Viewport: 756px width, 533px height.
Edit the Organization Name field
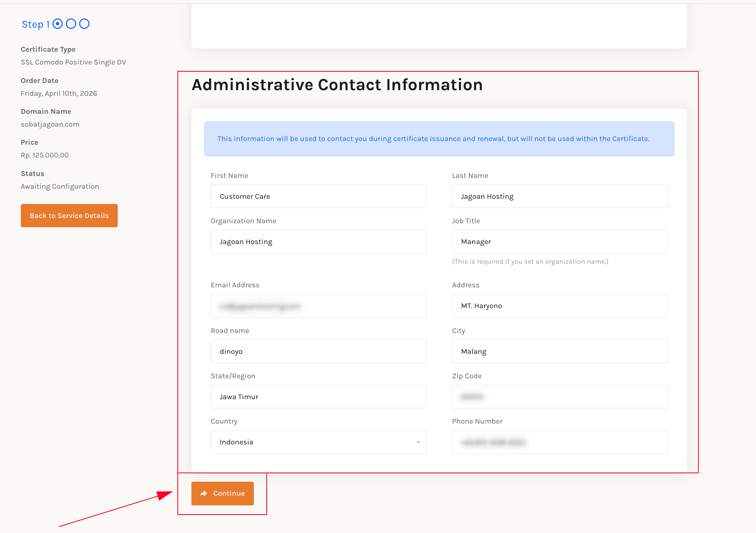(318, 242)
